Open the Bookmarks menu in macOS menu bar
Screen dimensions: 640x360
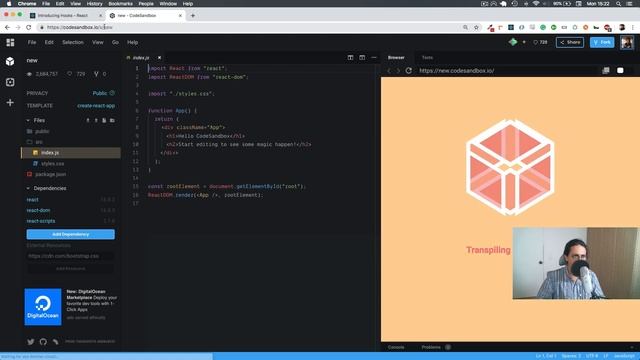tap(120, 4)
